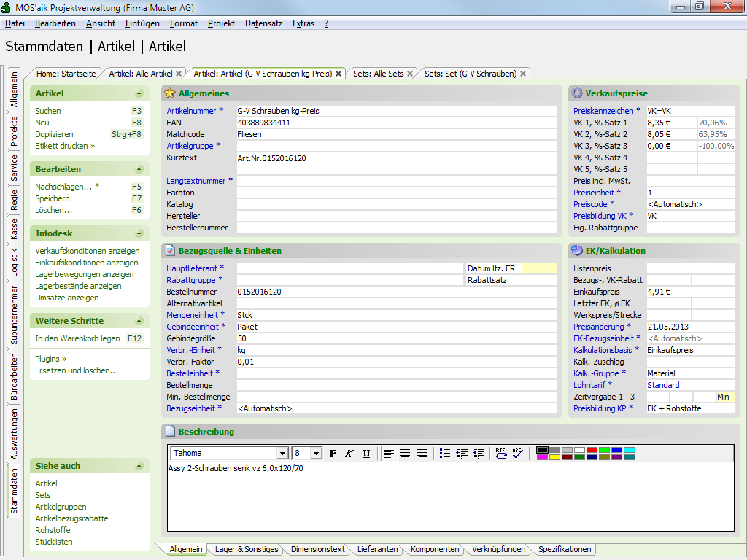Open the font size dropdown
Viewport: 747px width, 560px height.
pyautogui.click(x=316, y=454)
